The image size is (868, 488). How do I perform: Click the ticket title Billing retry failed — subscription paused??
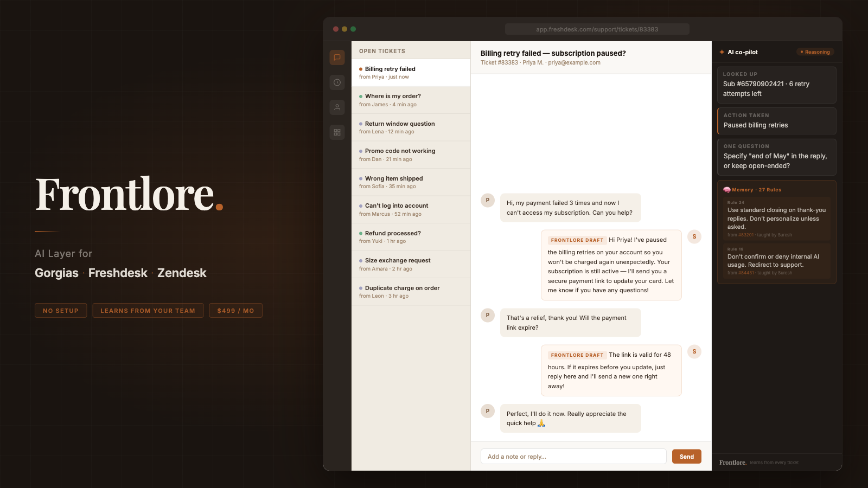pos(553,53)
